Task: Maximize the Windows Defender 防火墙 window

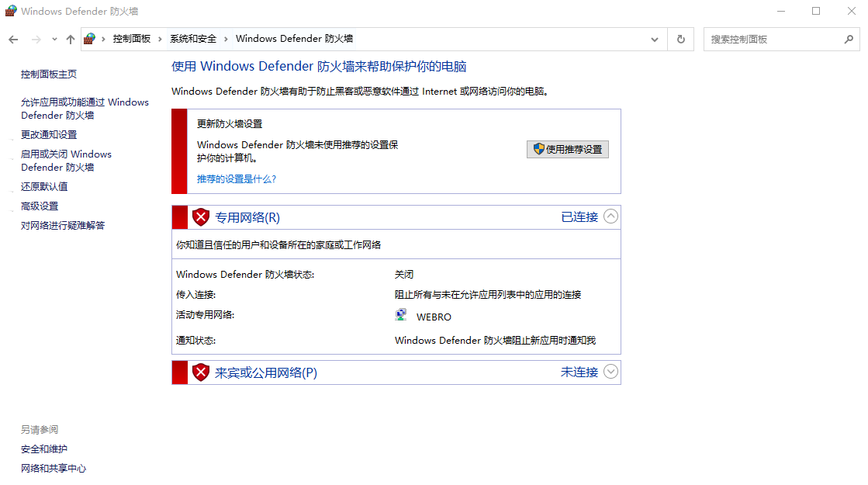Action: pyautogui.click(x=816, y=11)
